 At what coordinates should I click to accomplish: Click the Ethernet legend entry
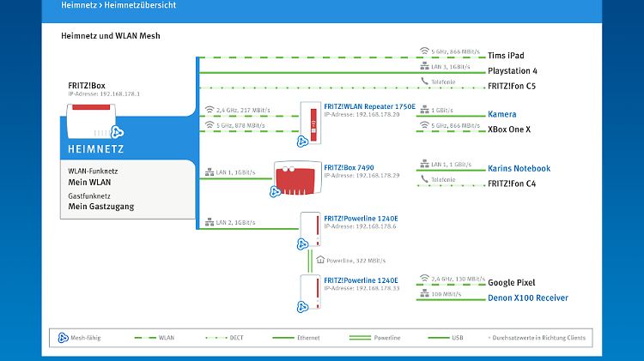[296, 338]
